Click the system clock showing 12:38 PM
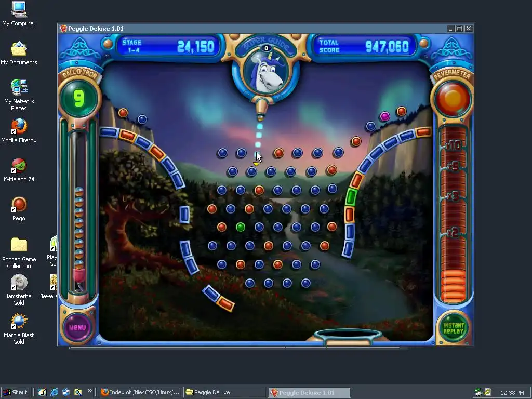Image resolution: width=532 pixels, height=399 pixels. [512, 393]
